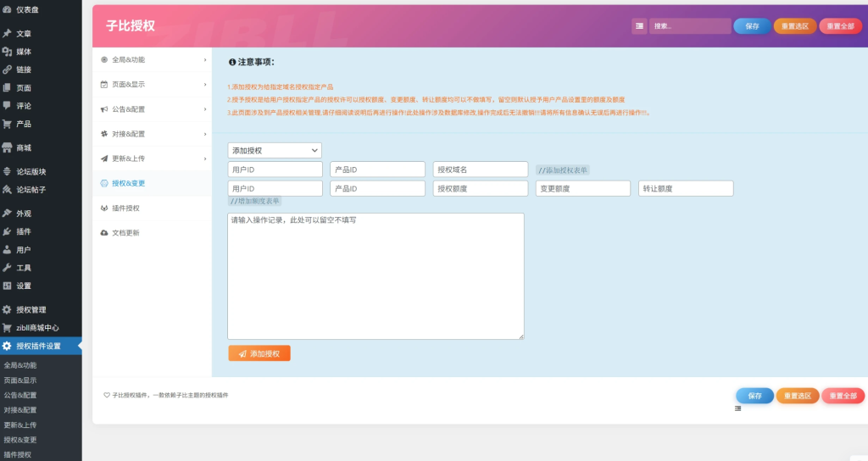The width and height of the screenshot is (868, 461).
Task: Open 授权&变更 in sidebar submenu
Action: click(20, 440)
